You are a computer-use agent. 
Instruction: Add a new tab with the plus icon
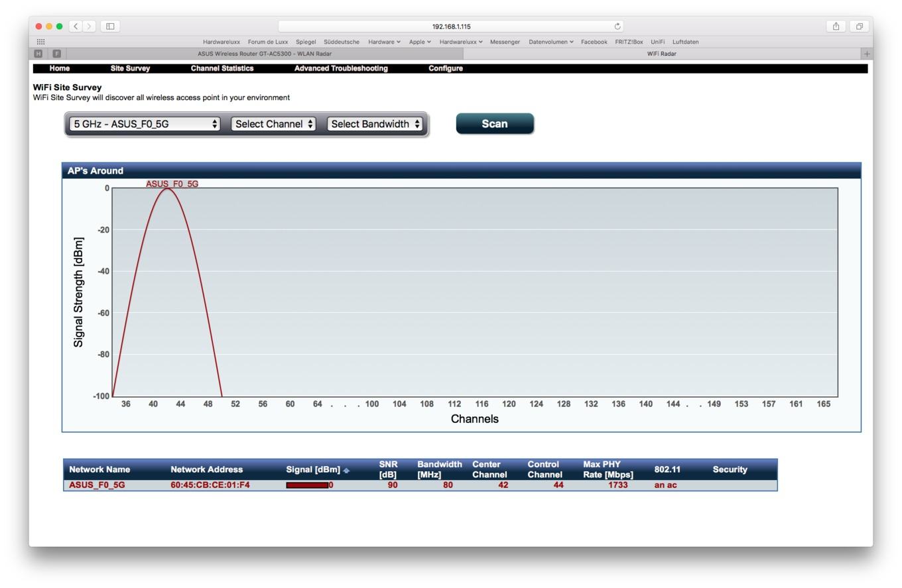point(866,54)
